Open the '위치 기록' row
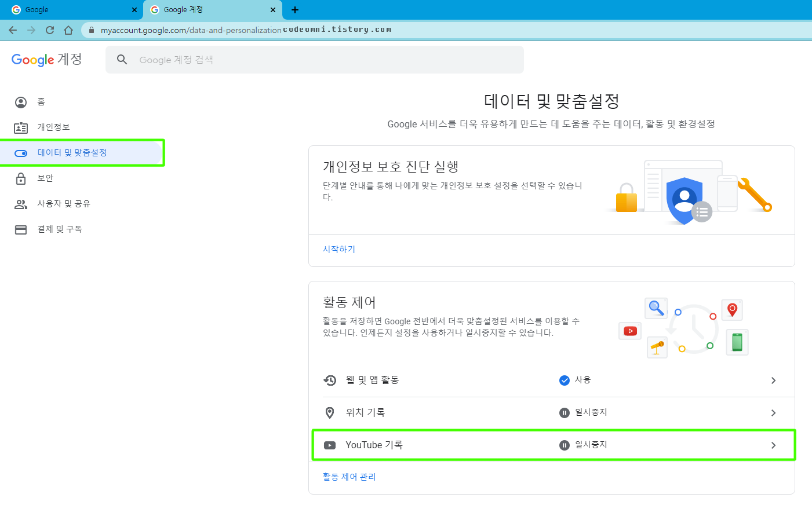 pyautogui.click(x=552, y=413)
